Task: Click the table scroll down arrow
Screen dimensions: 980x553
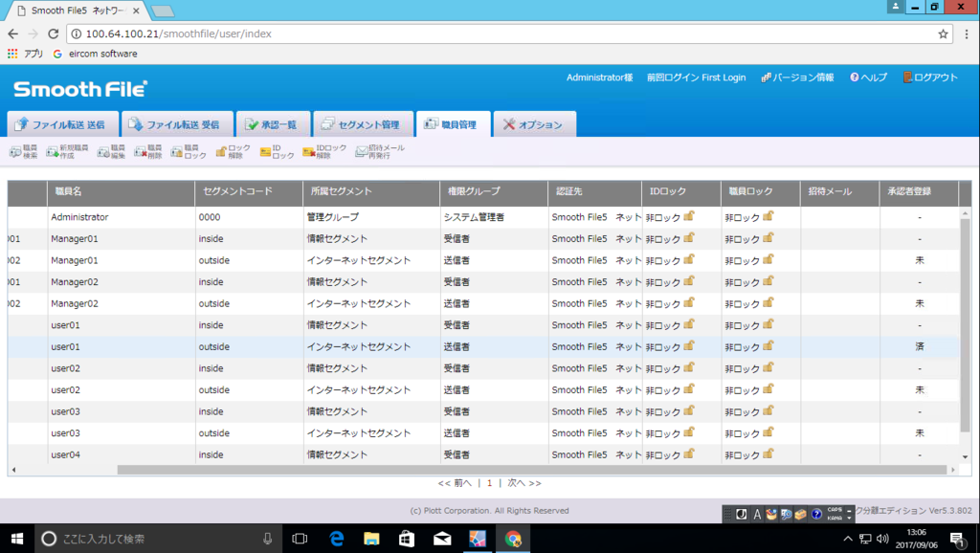Action: [x=965, y=457]
